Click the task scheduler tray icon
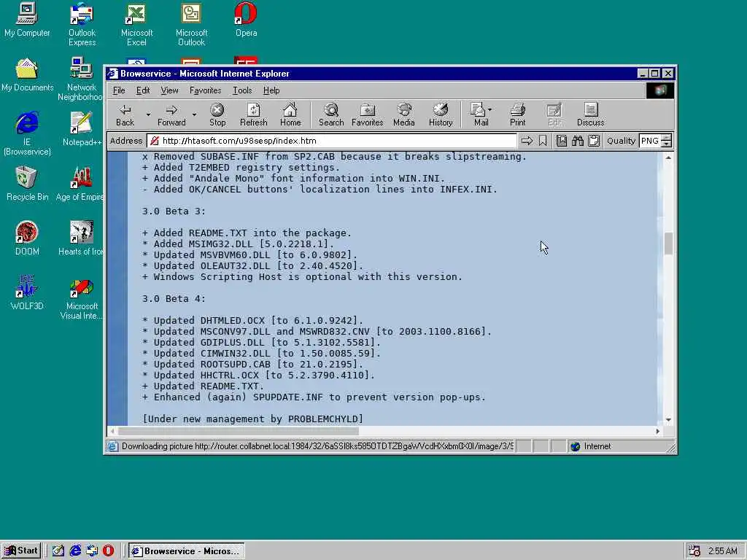The height and width of the screenshot is (560, 747). point(694,551)
